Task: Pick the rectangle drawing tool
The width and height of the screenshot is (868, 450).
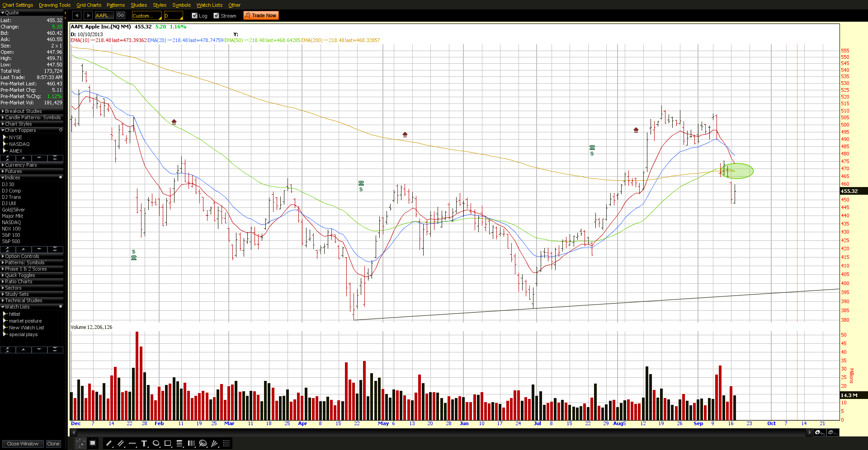Action: (x=168, y=443)
